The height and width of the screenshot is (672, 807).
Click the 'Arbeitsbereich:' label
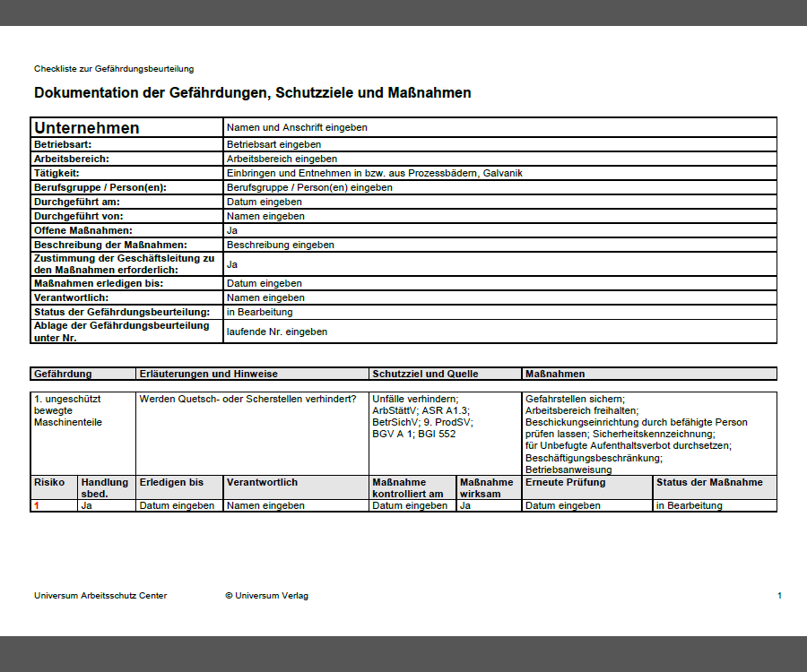tap(72, 159)
